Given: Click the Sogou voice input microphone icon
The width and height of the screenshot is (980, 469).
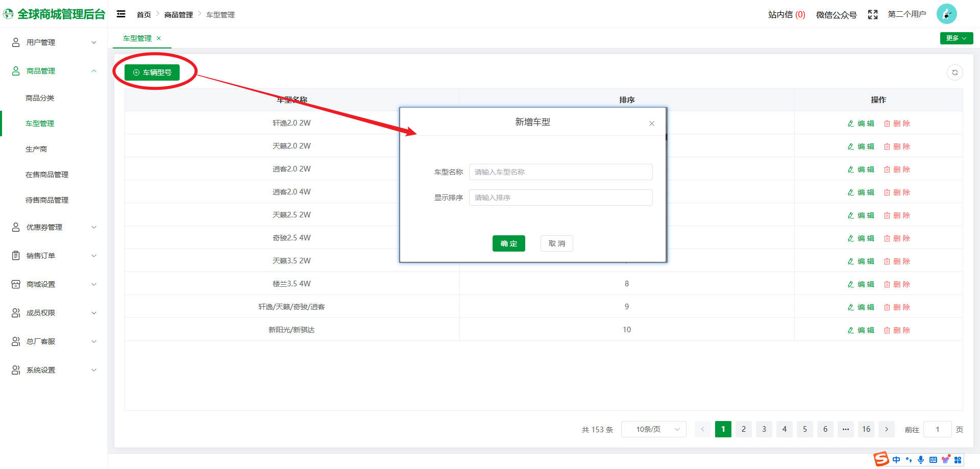Looking at the screenshot, I should click(921, 460).
